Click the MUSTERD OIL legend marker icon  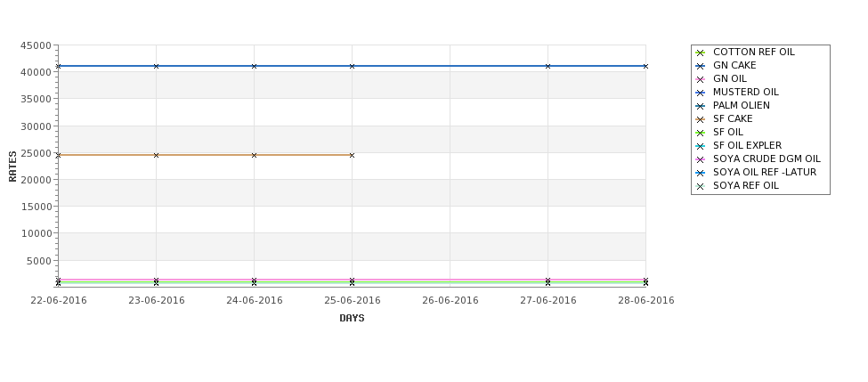[x=701, y=93]
